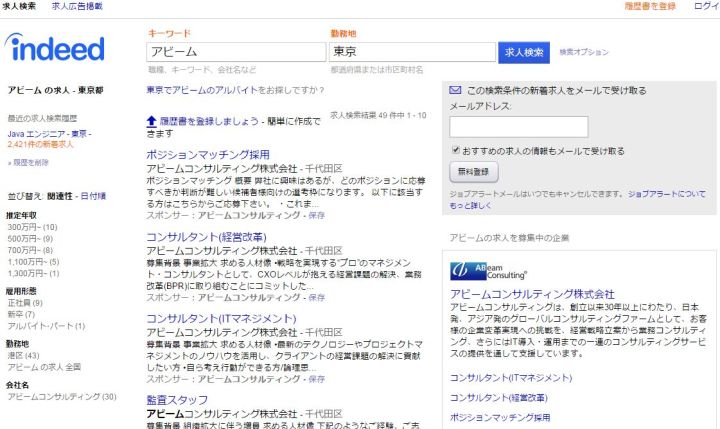Viewport: 720px width, 429px height.
Task: Open 監査スタッフ job title
Action: click(177, 400)
